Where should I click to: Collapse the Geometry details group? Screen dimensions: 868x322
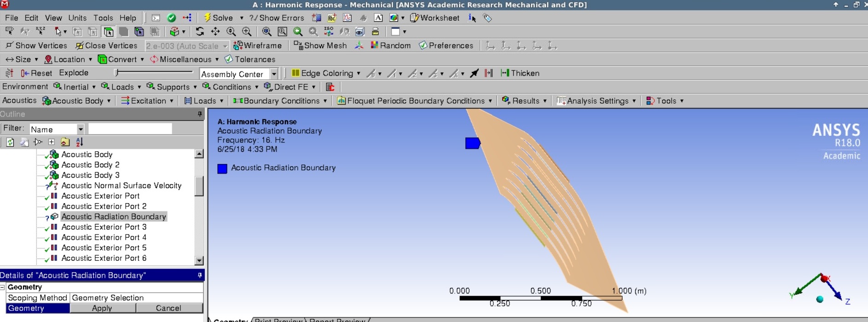(3, 287)
